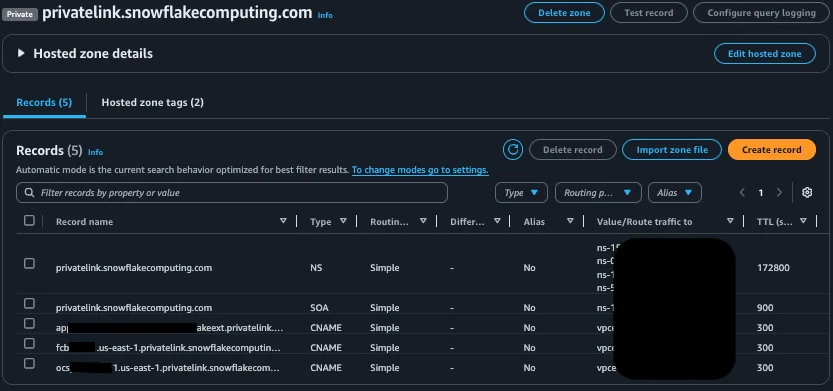Viewport: 833px width, 391px height.
Task: Click Import zone file button
Action: [672, 150]
